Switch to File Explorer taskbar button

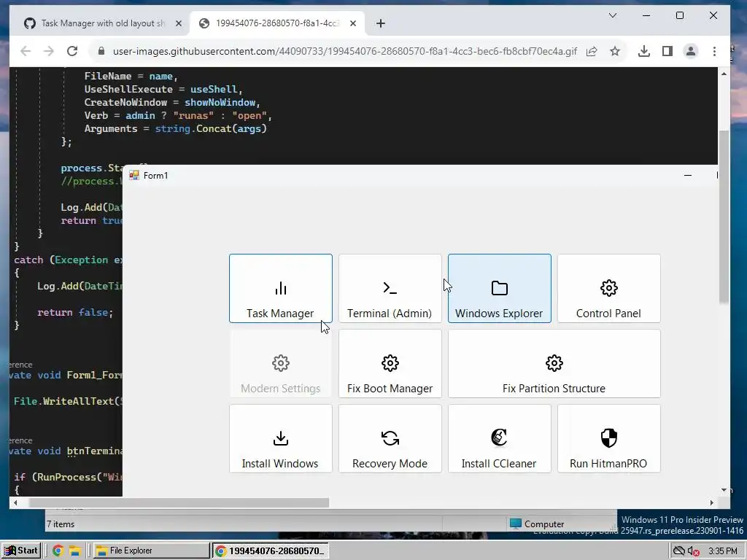click(151, 551)
